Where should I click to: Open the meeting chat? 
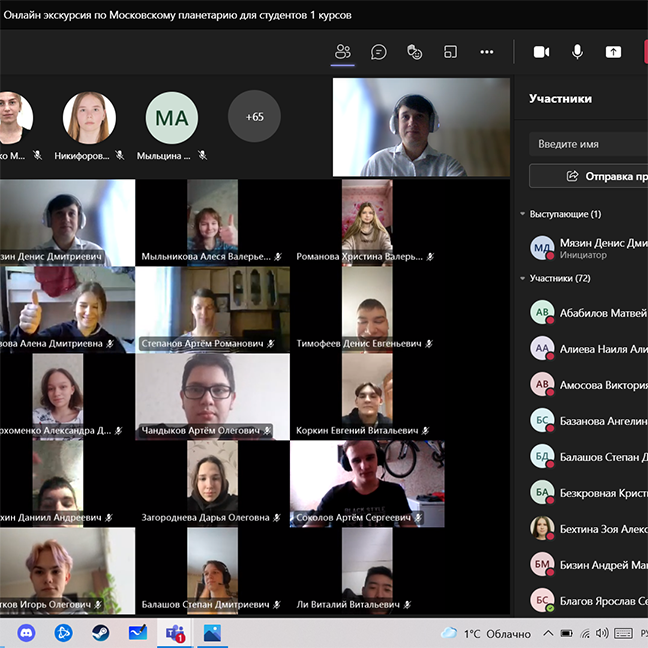click(x=379, y=52)
